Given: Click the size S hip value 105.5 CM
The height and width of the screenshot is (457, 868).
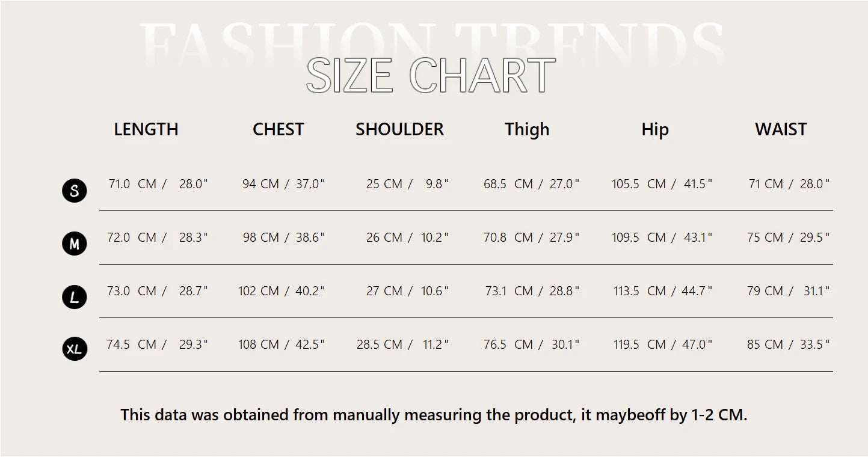Looking at the screenshot, I should (639, 184).
